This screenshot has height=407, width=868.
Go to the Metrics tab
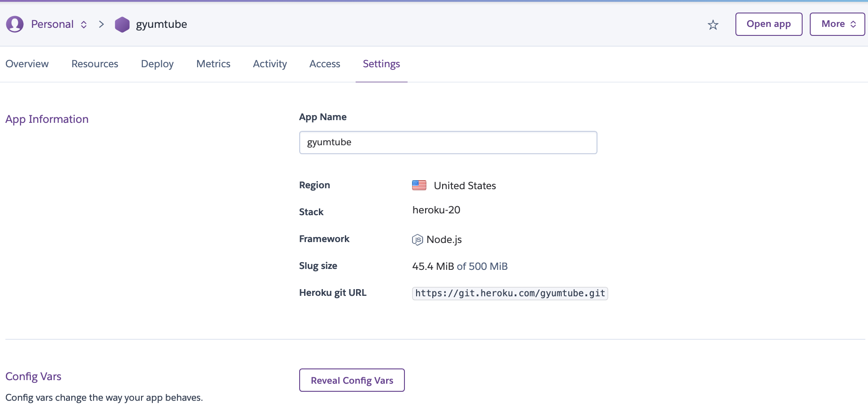[213, 64]
